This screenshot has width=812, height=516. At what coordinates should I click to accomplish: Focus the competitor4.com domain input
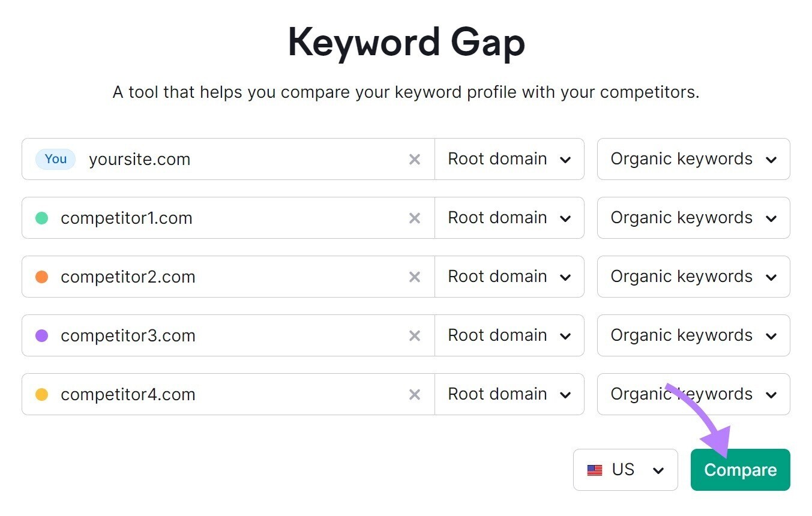point(228,394)
